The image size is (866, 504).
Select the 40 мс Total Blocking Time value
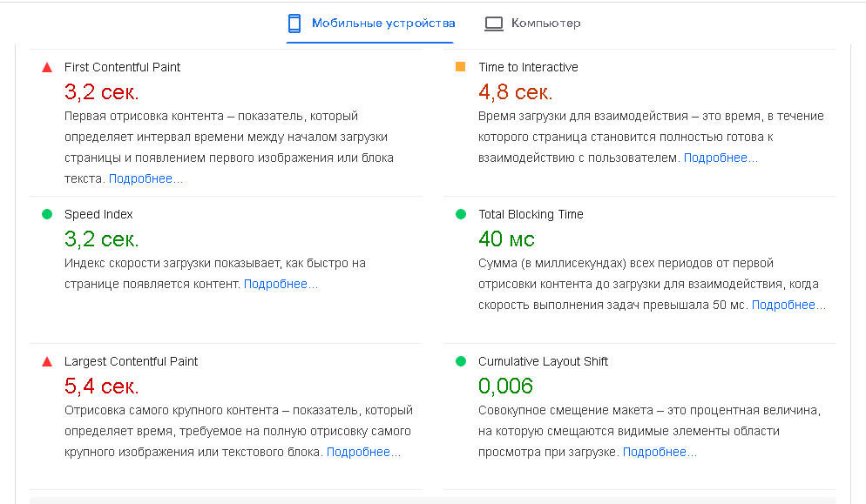506,239
